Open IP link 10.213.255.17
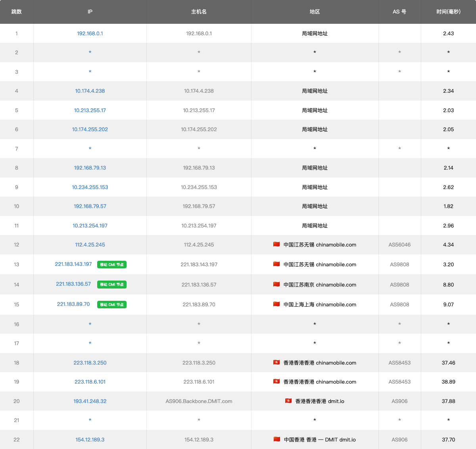The height and width of the screenshot is (449, 476). pyautogui.click(x=90, y=110)
